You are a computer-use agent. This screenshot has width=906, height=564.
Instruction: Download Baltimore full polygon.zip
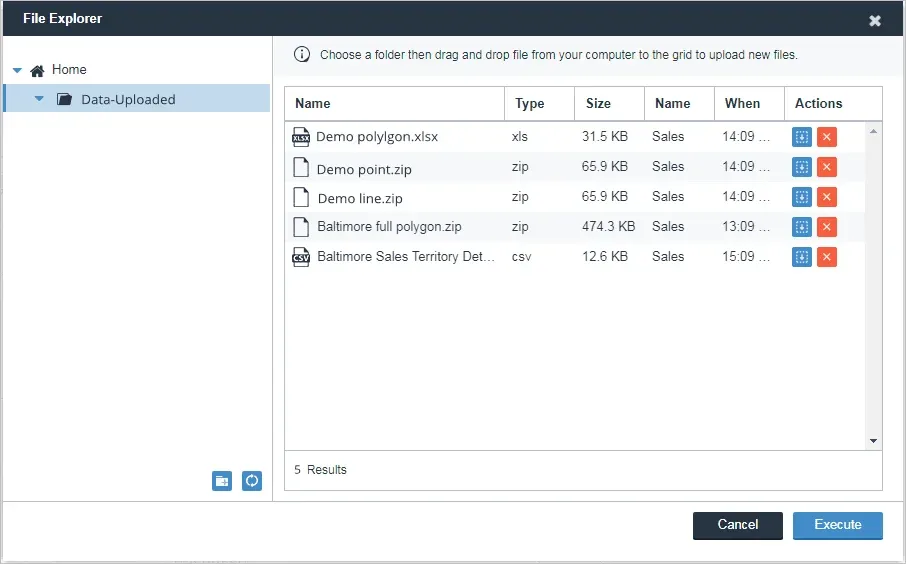point(801,227)
